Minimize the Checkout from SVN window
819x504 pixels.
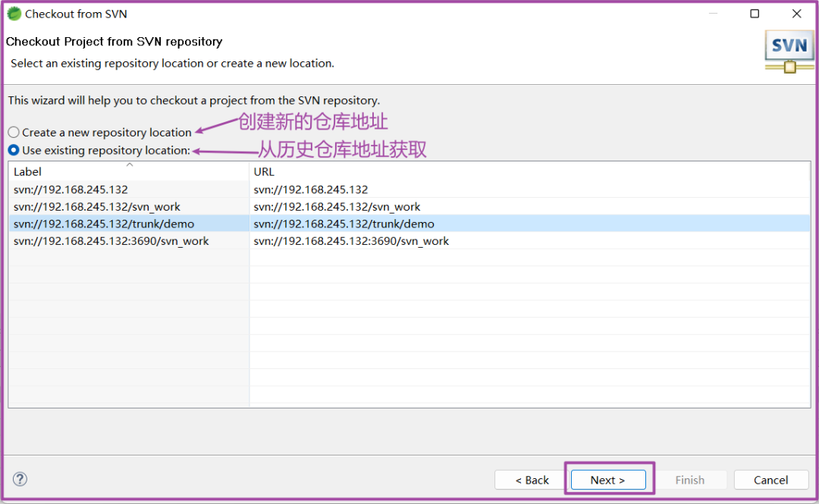click(713, 14)
